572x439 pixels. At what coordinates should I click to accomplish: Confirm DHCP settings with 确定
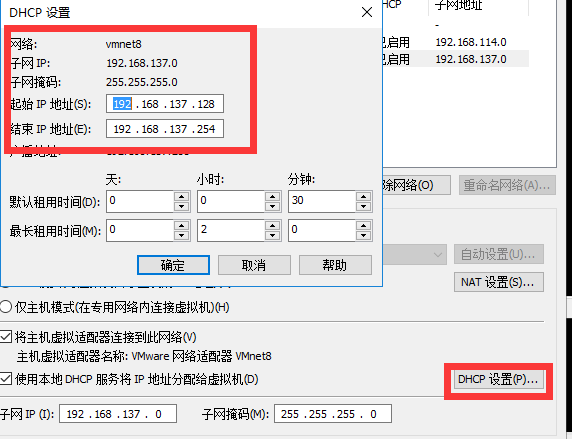173,265
